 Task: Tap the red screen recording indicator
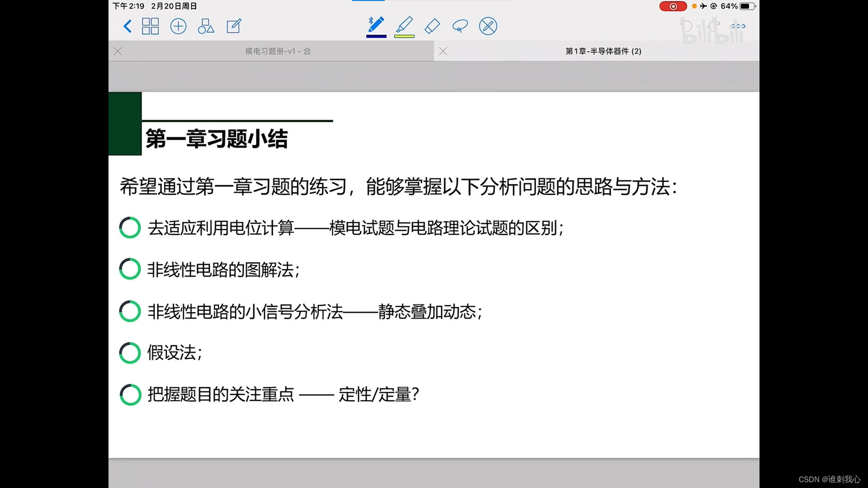pos(673,6)
